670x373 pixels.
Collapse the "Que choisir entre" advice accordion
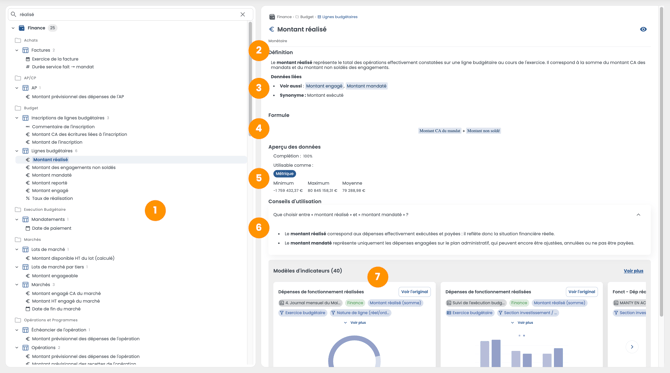638,215
